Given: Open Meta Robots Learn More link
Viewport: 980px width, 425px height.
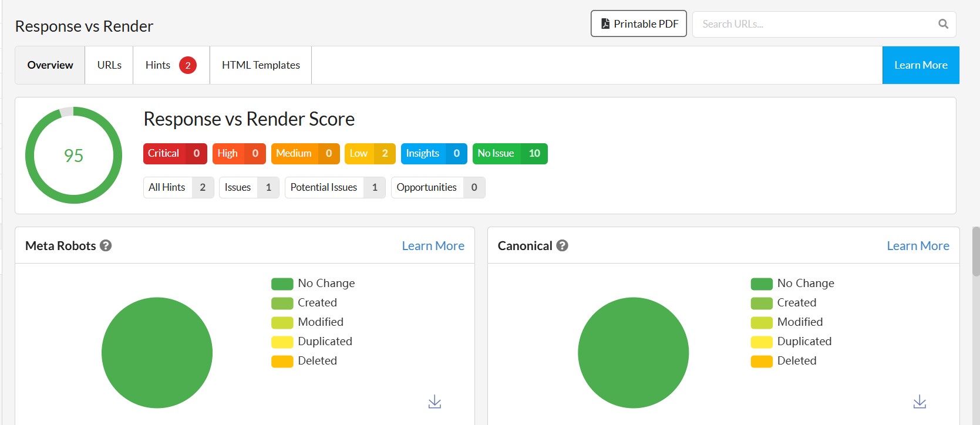Looking at the screenshot, I should point(433,246).
